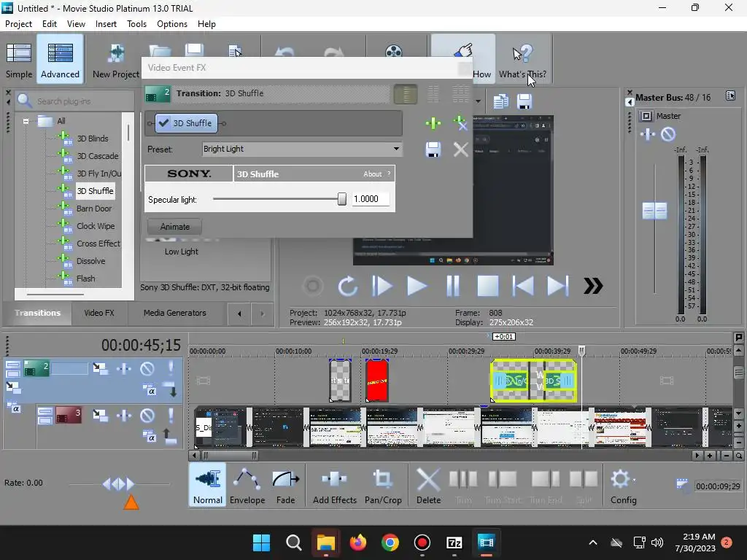Delete the preset with the X icon
The width and height of the screenshot is (747, 560).
tap(460, 149)
